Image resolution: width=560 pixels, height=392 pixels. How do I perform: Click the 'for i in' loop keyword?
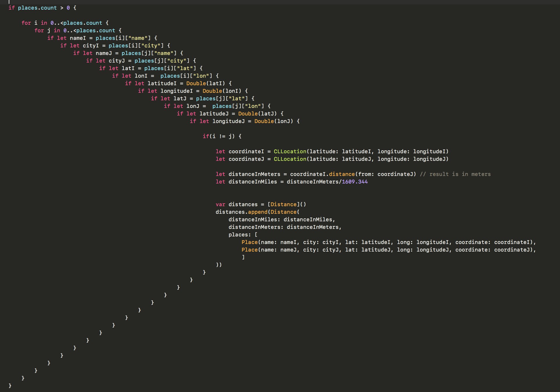click(26, 23)
